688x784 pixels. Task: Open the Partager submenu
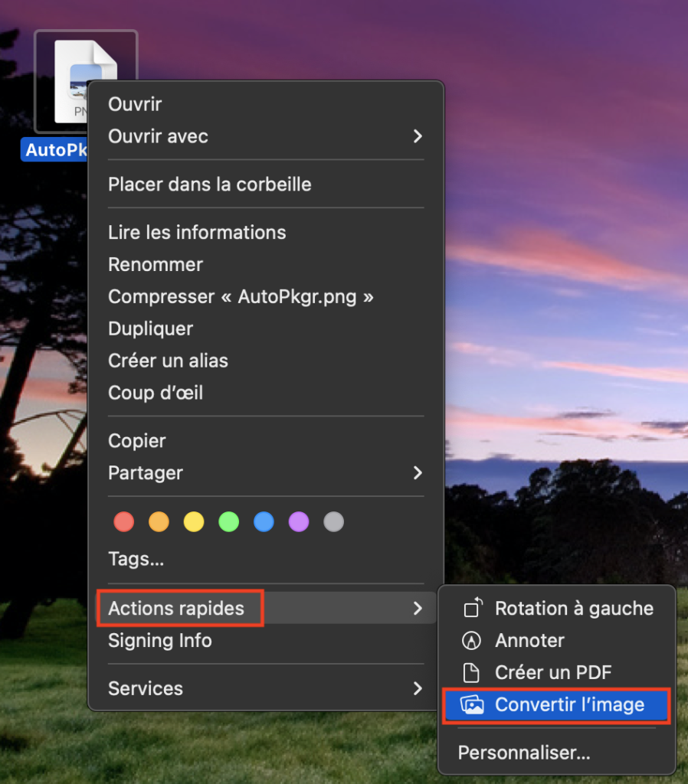pyautogui.click(x=266, y=472)
